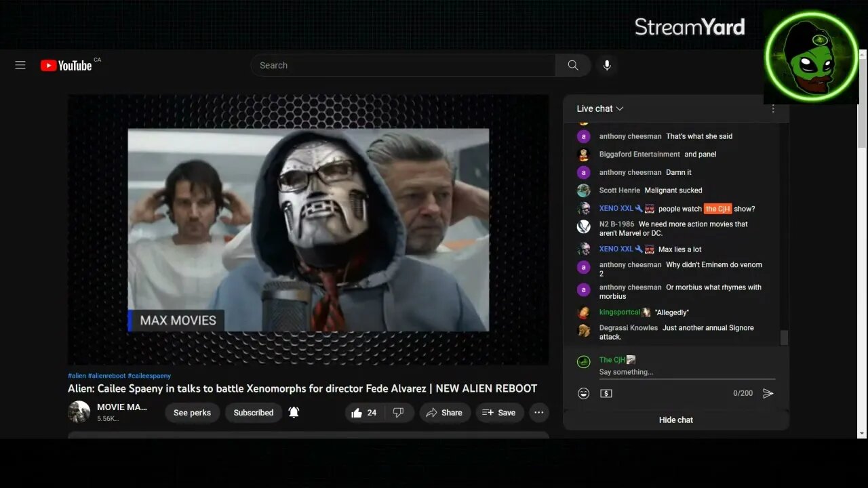Screen dimensions: 868x488
Task: Send the chat message arrow icon
Action: click(768, 393)
